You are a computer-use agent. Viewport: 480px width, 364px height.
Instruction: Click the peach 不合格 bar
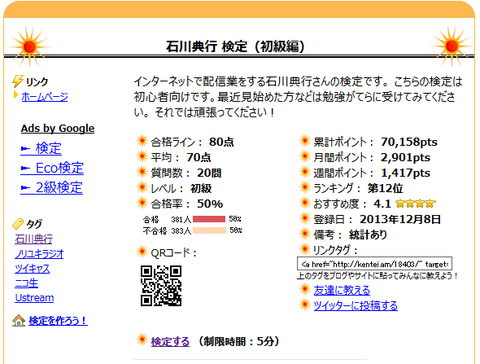pyautogui.click(x=209, y=231)
